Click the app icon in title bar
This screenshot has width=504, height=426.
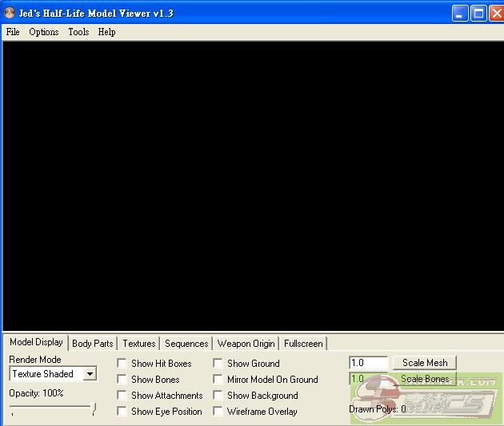[10, 13]
